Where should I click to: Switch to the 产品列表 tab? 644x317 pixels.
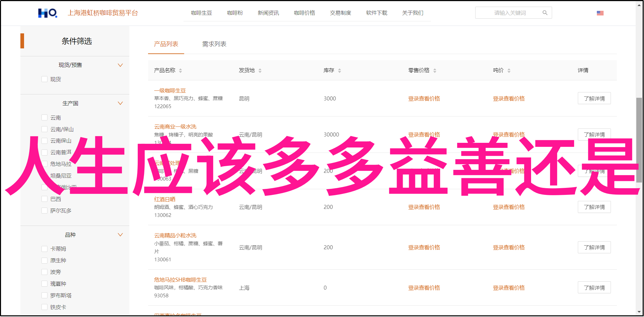coord(166,44)
